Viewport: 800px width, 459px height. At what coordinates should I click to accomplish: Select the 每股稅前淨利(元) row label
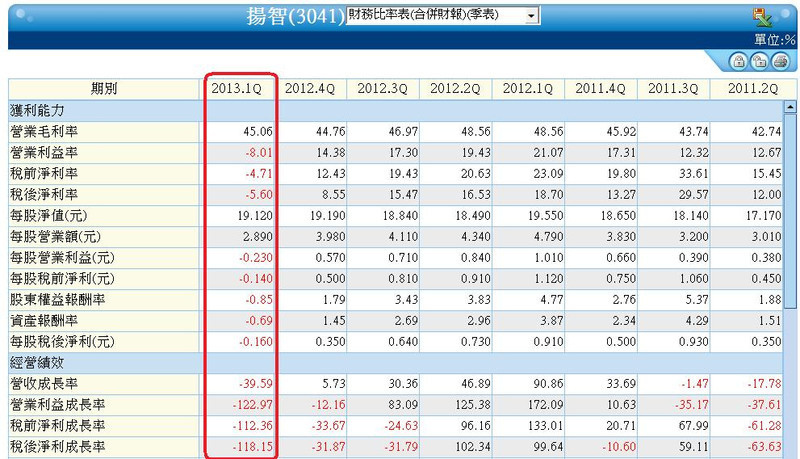tap(62, 278)
